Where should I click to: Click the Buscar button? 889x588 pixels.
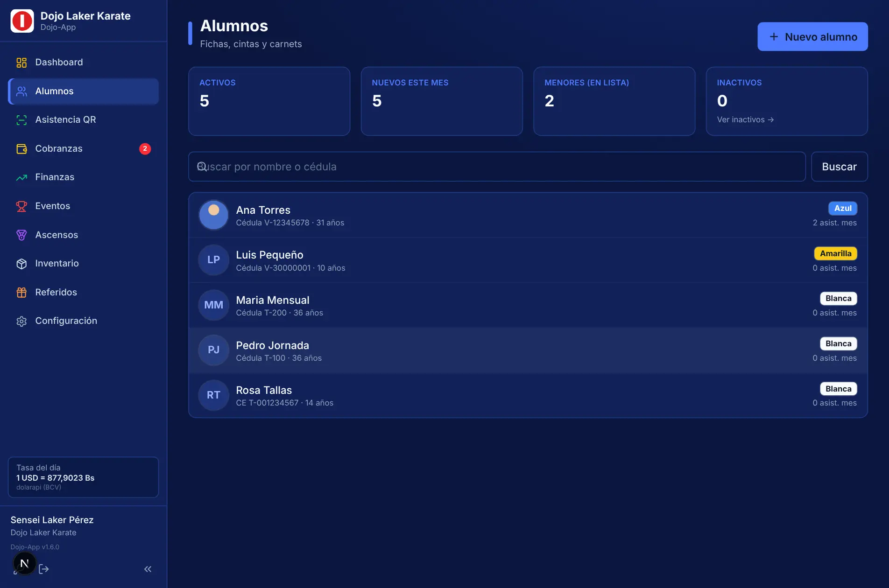[839, 167]
